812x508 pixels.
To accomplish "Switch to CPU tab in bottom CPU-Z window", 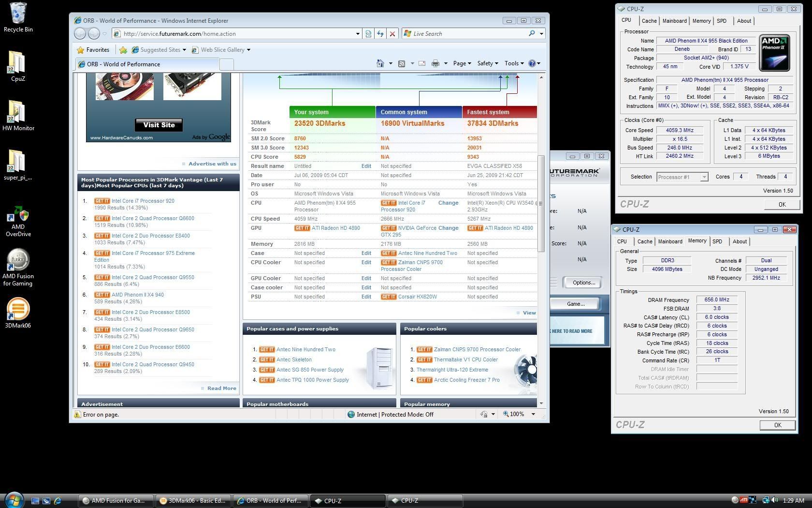I will (x=622, y=241).
